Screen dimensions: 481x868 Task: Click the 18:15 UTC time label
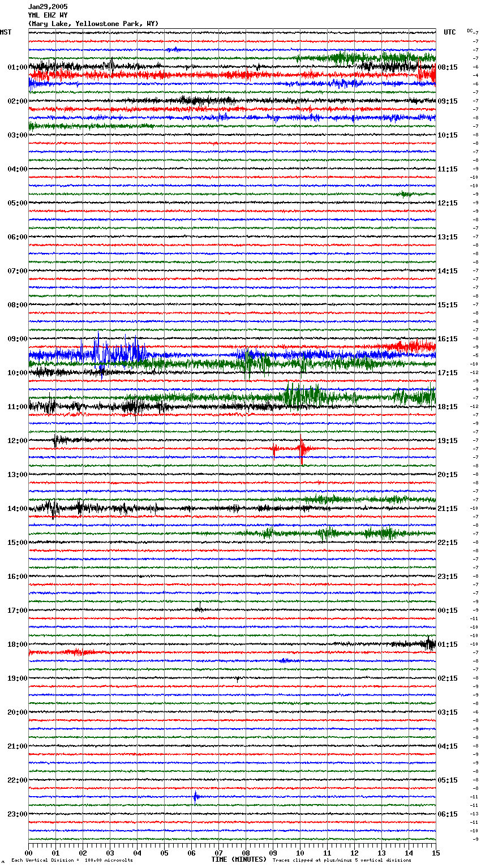click(448, 407)
